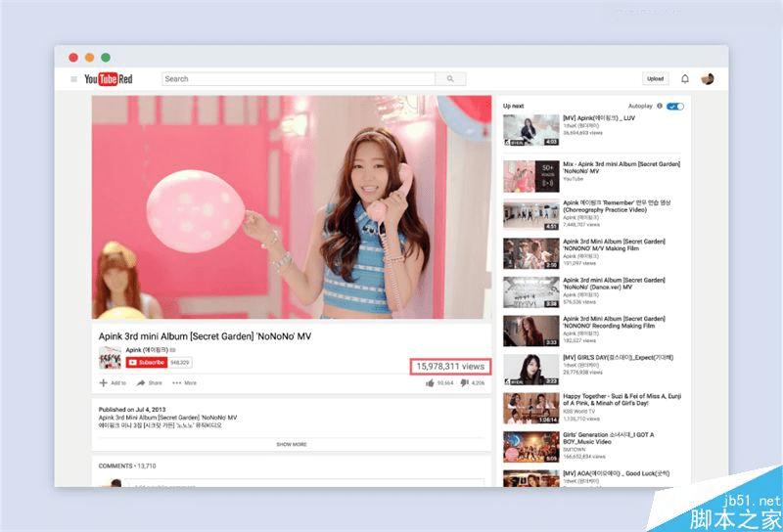Click the Girls' Generation video title
The height and width of the screenshot is (532, 783).
[x=608, y=438]
